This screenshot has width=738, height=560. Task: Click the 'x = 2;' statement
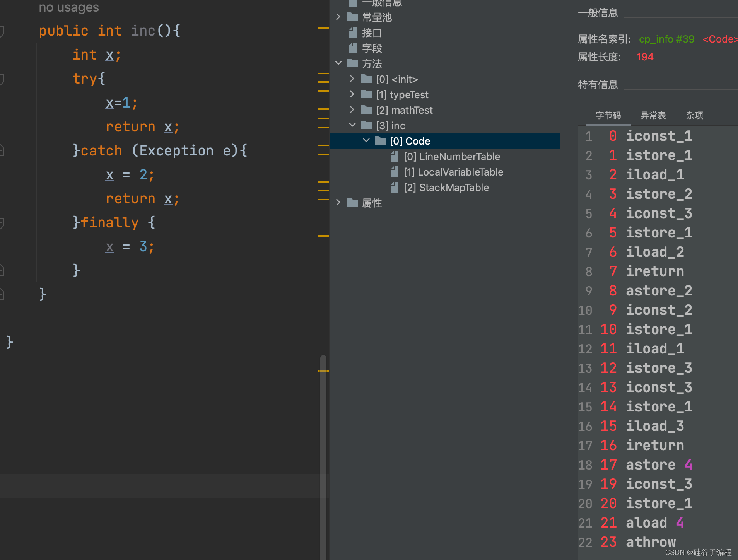tap(130, 175)
